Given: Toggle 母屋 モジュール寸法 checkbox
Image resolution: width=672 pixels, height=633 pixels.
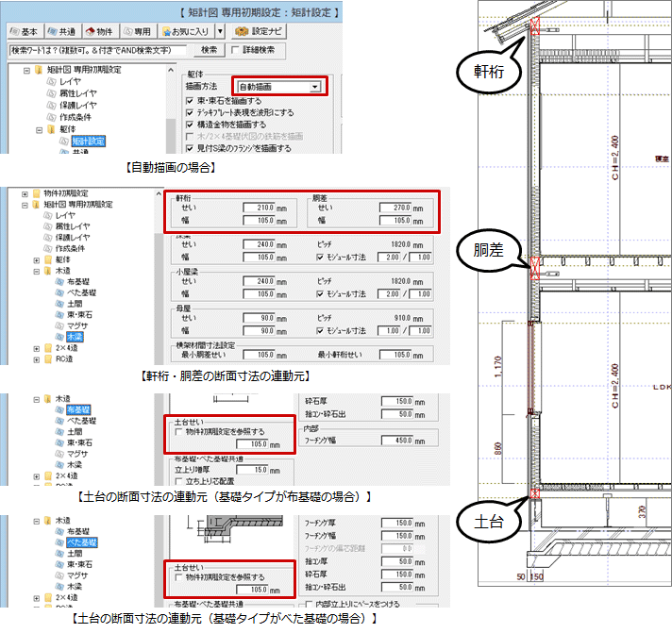Looking at the screenshot, I should tap(320, 330).
